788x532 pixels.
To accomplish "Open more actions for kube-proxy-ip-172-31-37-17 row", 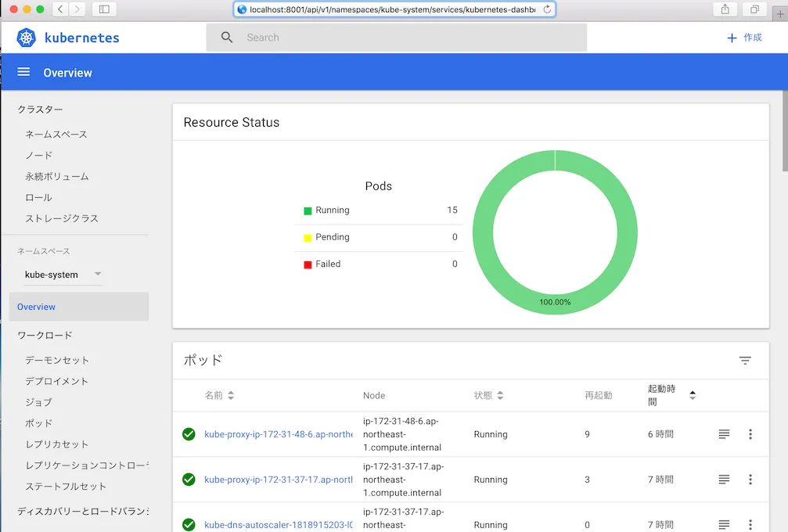I will pos(750,480).
